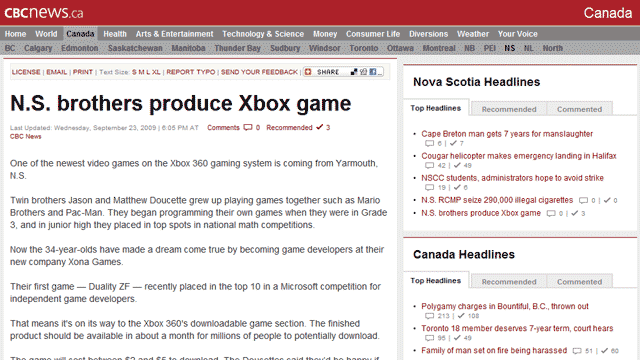This screenshot has width=640, height=360.
Task: Click the article Recommended link
Action: 289,127
